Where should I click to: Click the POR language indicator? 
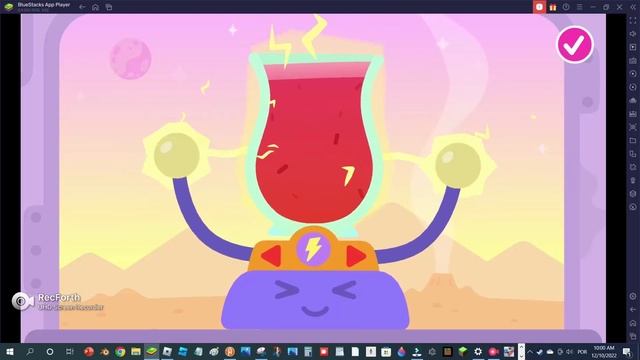[582, 351]
